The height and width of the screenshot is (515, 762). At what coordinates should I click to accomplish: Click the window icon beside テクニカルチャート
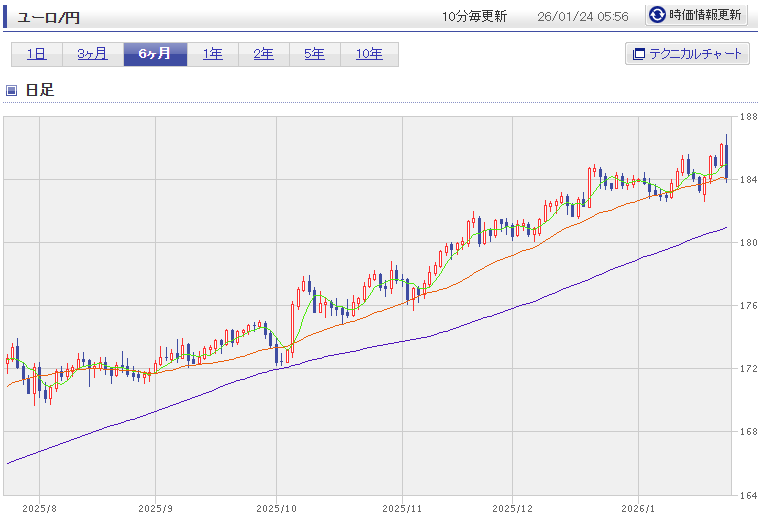[638, 54]
